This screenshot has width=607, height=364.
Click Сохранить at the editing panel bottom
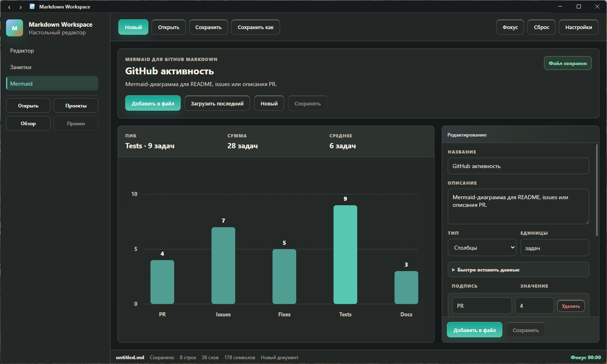point(526,330)
